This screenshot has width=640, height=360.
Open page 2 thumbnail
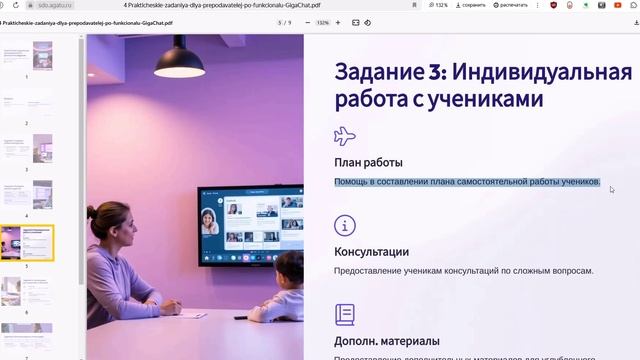click(x=28, y=103)
